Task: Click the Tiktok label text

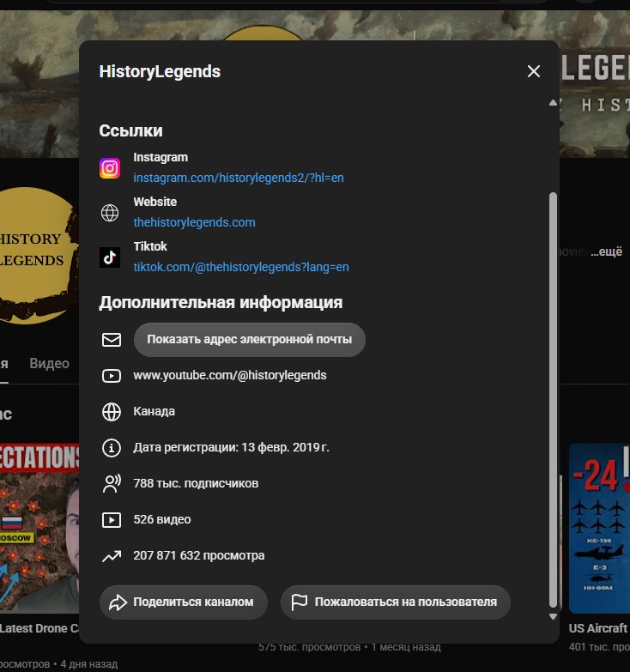Action: [150, 246]
